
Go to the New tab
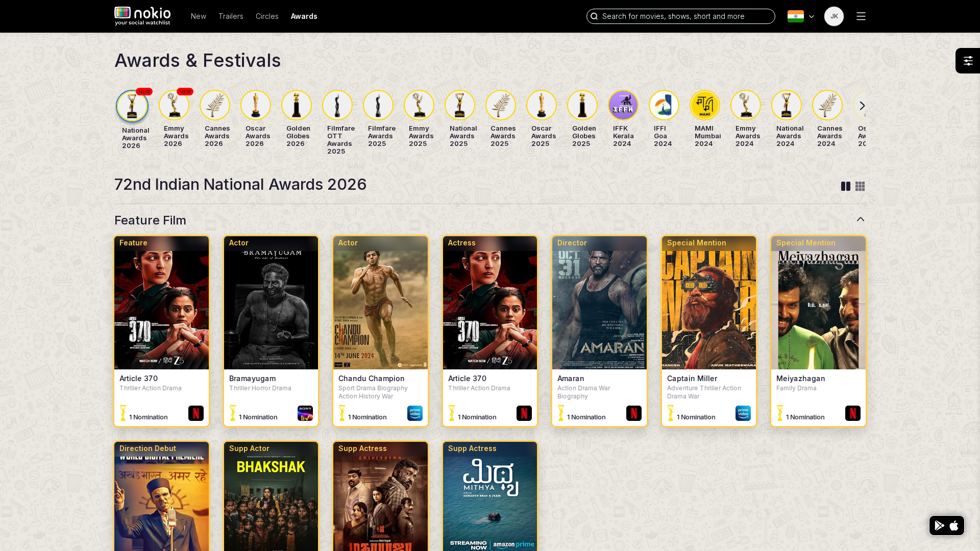[199, 16]
